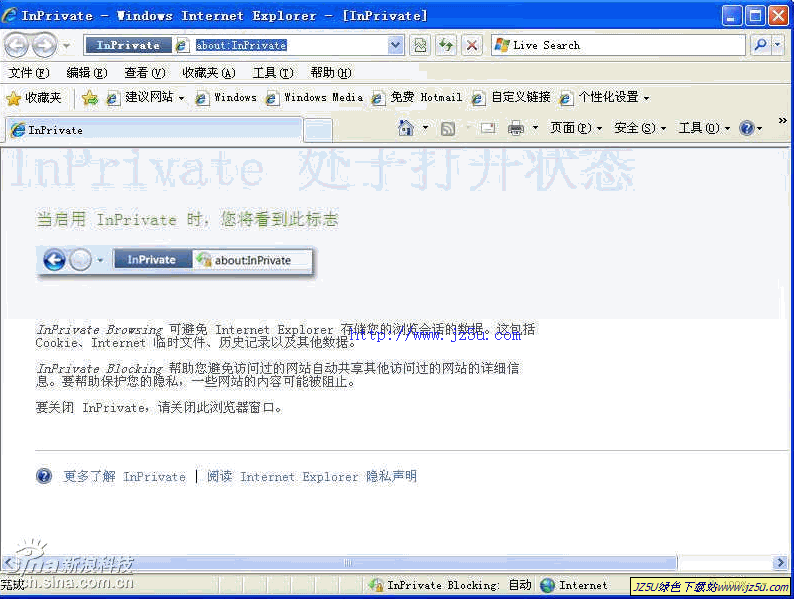Image resolution: width=794 pixels, height=599 pixels.
Task: Click into the Live Search box
Action: click(618, 45)
